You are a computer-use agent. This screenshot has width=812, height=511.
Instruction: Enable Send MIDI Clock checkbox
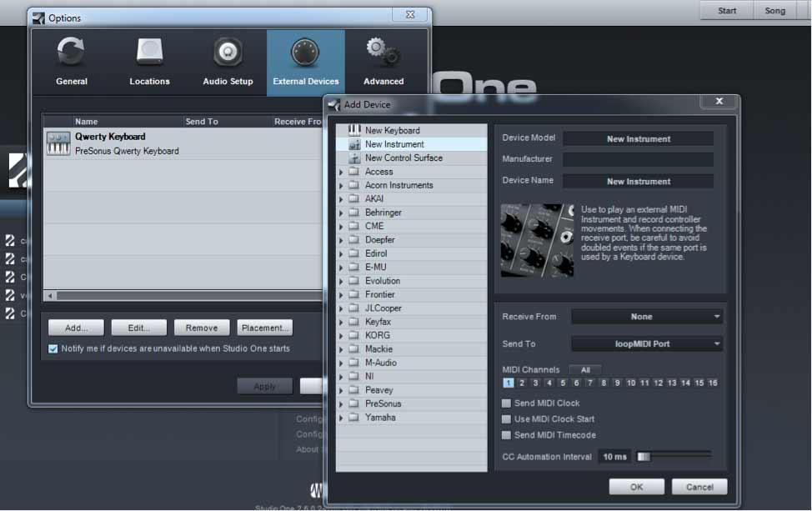tap(507, 403)
